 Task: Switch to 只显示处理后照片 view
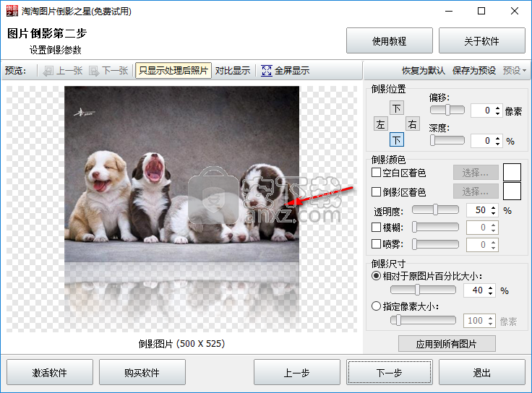coord(173,71)
